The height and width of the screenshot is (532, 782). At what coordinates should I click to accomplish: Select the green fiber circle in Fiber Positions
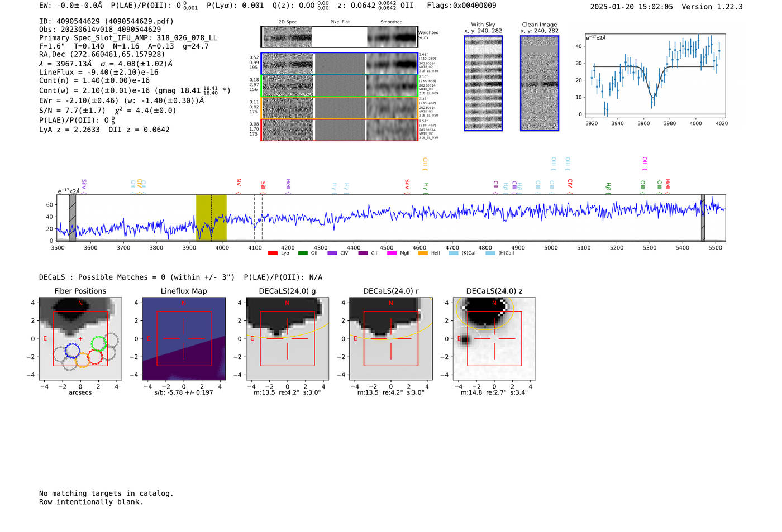pos(99,343)
